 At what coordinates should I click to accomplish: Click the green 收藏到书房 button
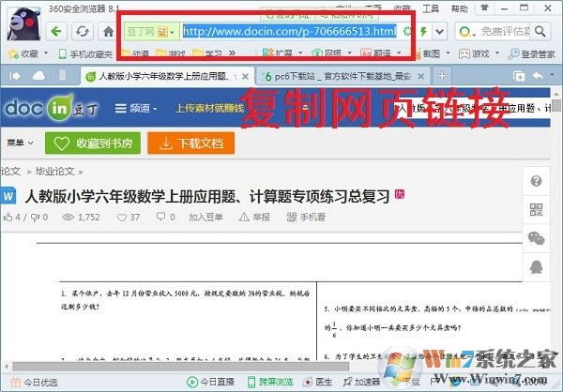[93, 143]
